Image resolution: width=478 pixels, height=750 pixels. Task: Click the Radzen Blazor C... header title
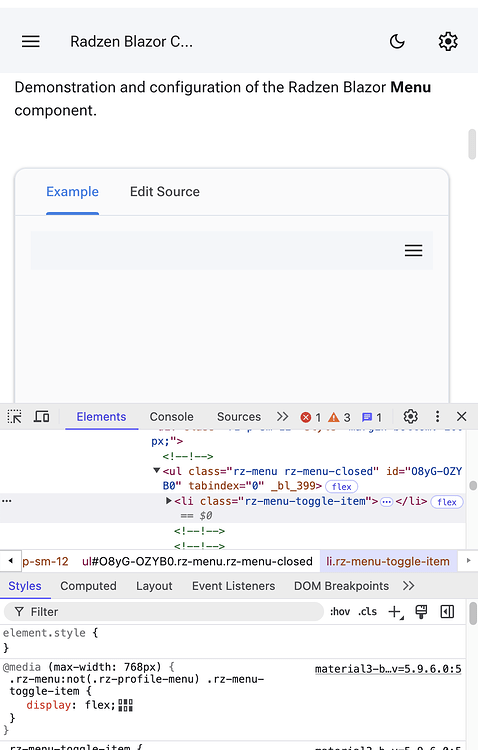[x=132, y=42]
